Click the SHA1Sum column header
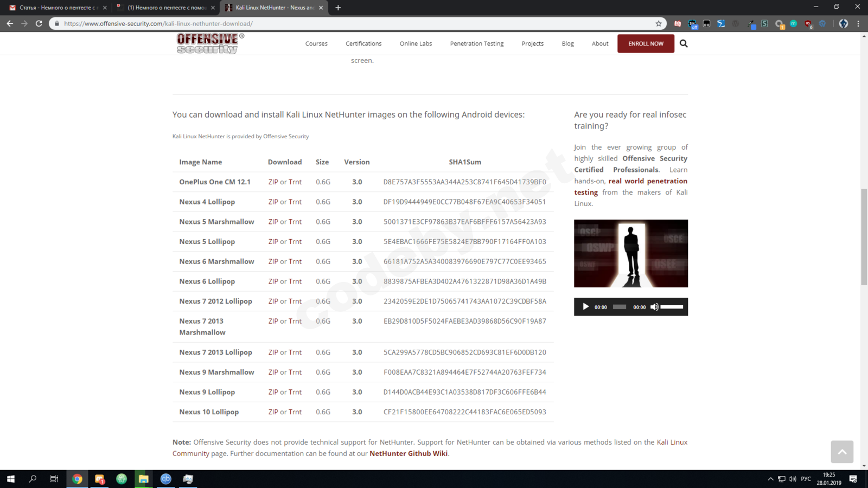Screen dimensions: 868x488 (465, 162)
